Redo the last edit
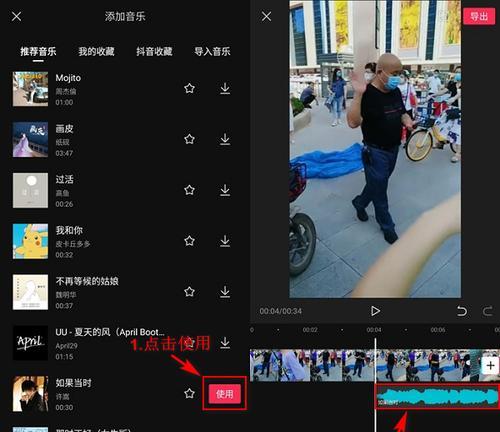The height and width of the screenshot is (432, 500). pyautogui.click(x=487, y=311)
